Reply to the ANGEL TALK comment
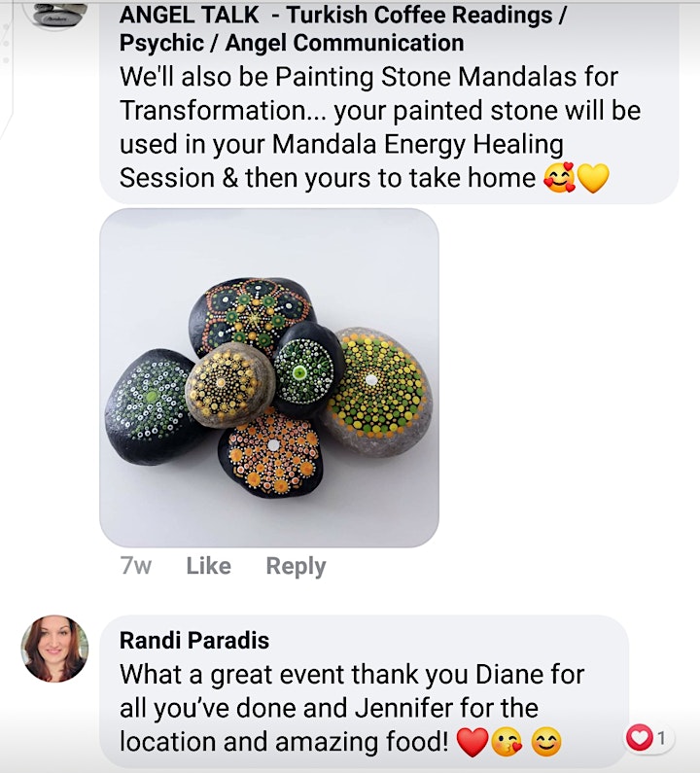 tap(296, 566)
